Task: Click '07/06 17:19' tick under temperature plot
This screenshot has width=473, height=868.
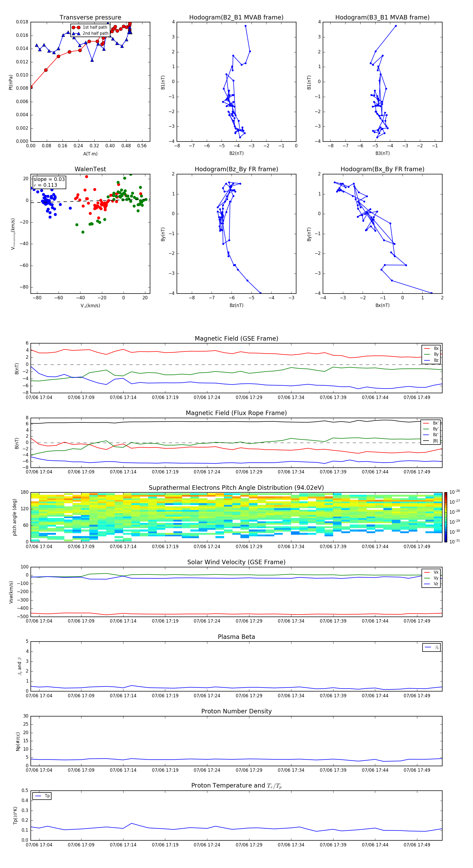Action: pos(165,845)
